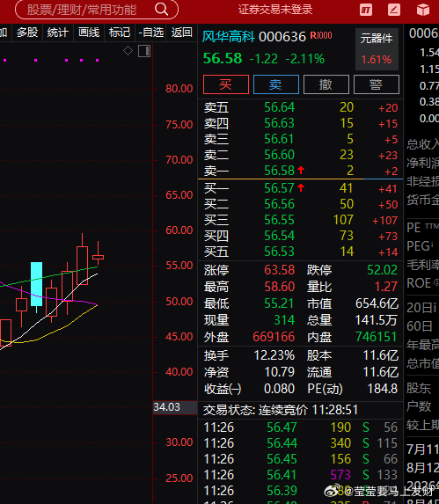The height and width of the screenshot is (504, 439).
Task: Click 跌停 price 52.02
Action: click(383, 270)
